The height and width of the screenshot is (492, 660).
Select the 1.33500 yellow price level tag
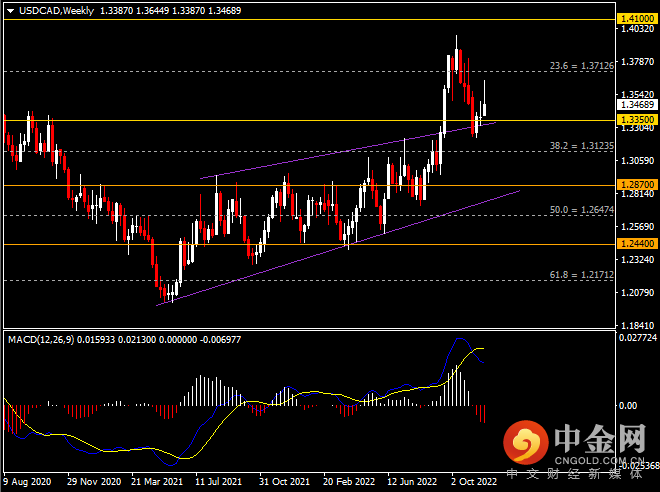pyautogui.click(x=636, y=119)
